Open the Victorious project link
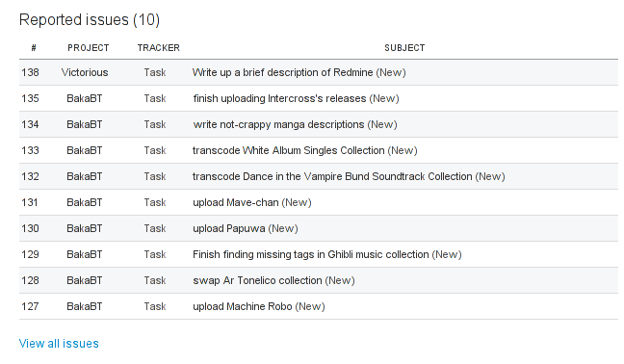 [x=85, y=72]
